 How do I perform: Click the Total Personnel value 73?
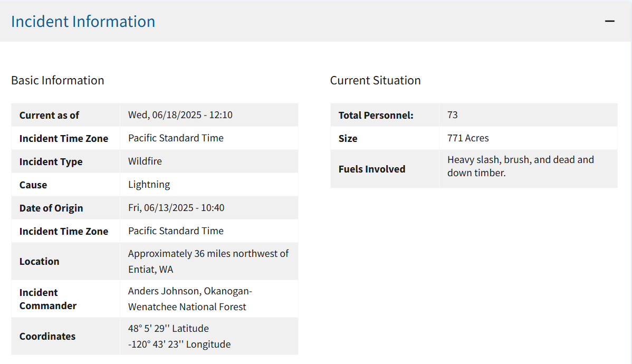[x=452, y=114]
